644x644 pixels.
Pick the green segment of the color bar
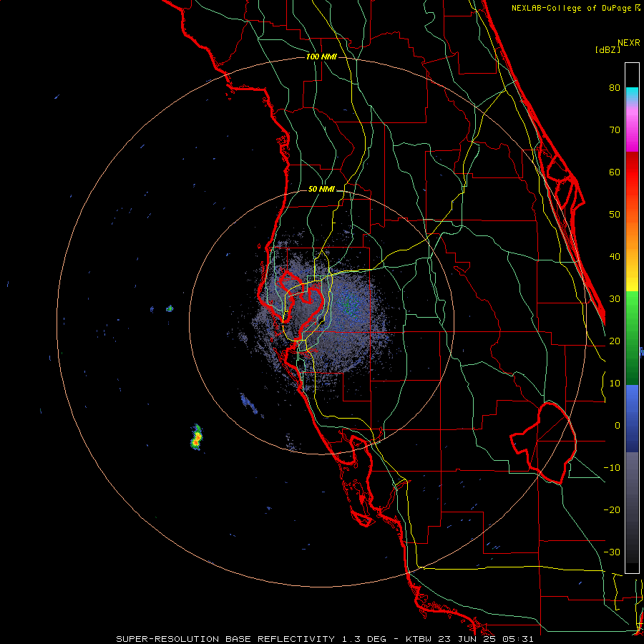point(632,338)
